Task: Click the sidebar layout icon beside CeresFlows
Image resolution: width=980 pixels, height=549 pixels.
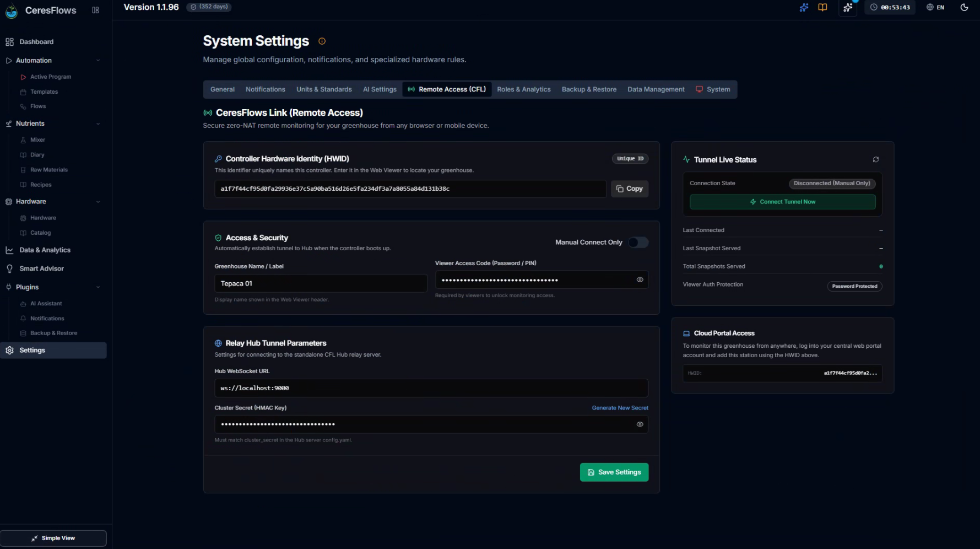Action: (95, 10)
